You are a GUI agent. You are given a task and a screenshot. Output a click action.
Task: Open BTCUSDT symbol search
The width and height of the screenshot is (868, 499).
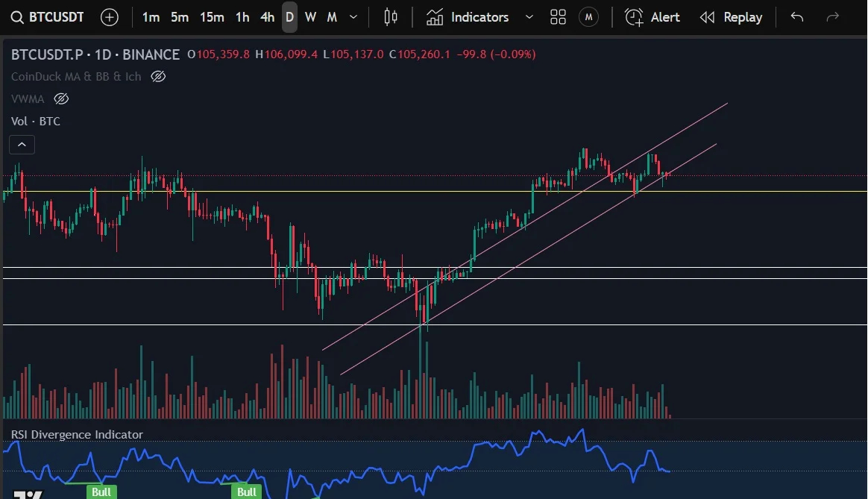tap(48, 17)
